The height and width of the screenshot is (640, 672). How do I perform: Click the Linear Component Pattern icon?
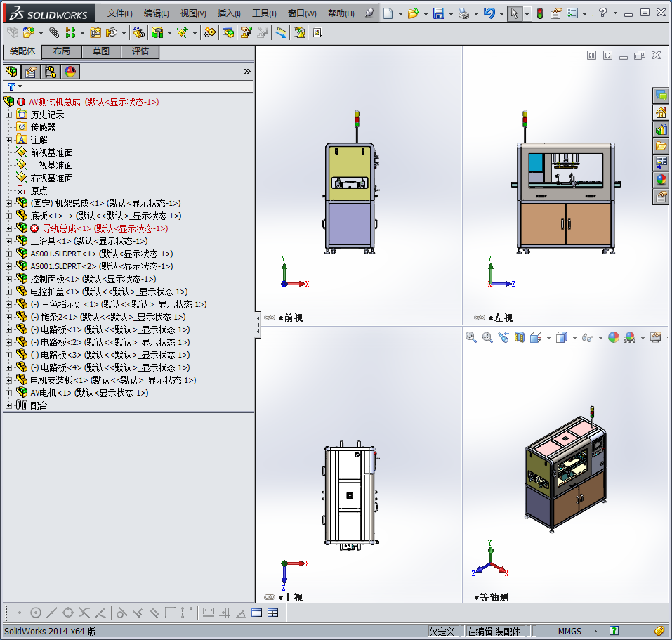[70, 32]
